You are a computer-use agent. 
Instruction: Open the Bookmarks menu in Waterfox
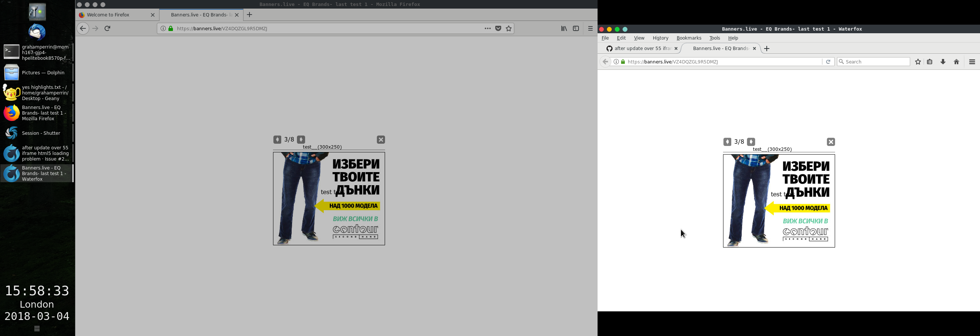tap(689, 38)
